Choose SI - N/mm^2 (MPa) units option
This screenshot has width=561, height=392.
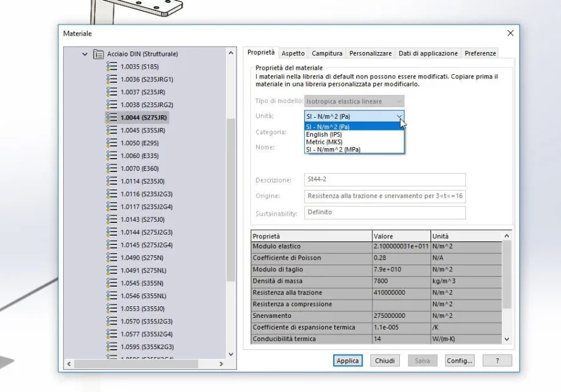(x=354, y=149)
